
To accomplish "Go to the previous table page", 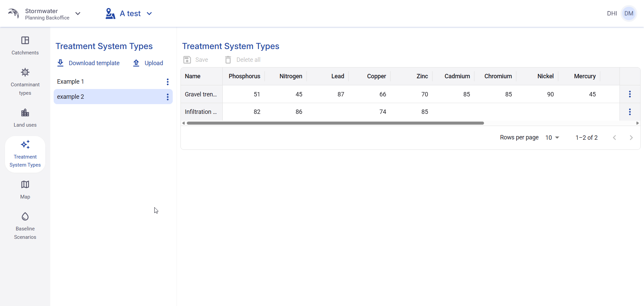I will [614, 138].
